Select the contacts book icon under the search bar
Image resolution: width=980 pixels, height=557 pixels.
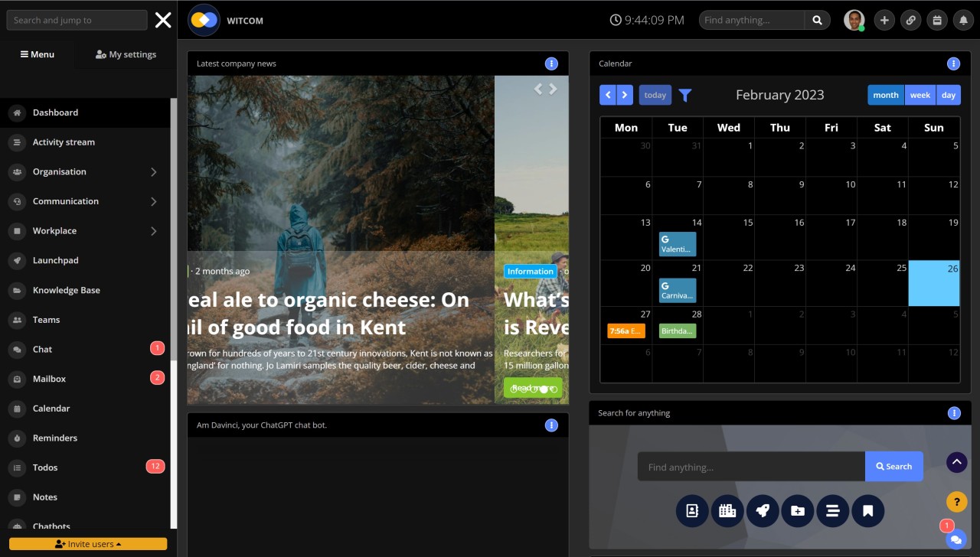click(692, 510)
